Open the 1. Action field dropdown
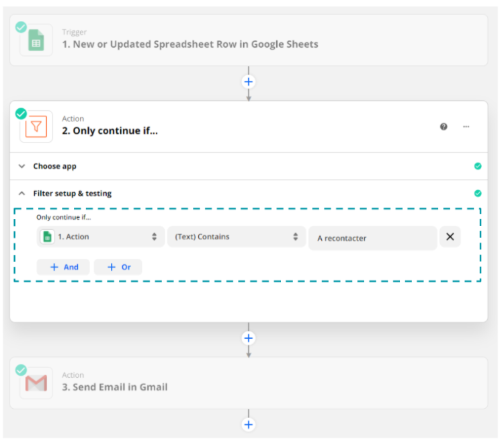The height and width of the screenshot is (443, 504). pyautogui.click(x=101, y=237)
